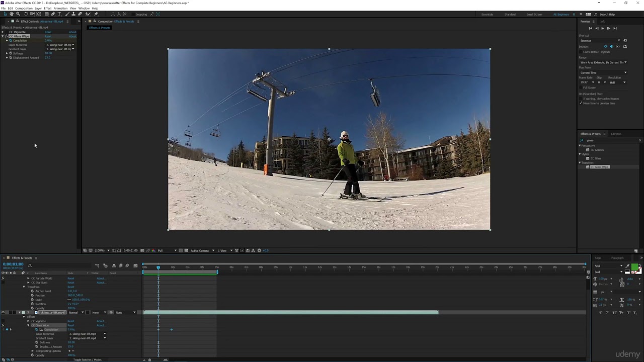This screenshot has height=362, width=644.
Task: Select the Eraser tool
Action: pyautogui.click(x=80, y=14)
